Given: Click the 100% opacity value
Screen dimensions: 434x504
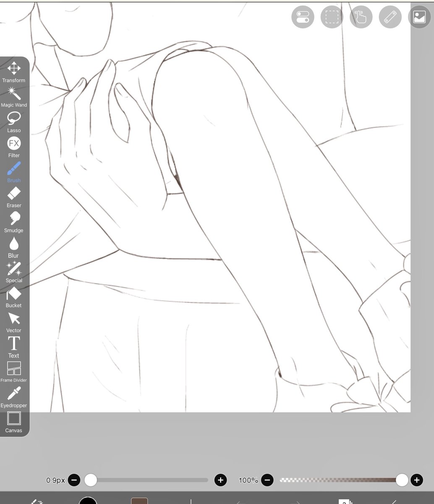Looking at the screenshot, I should pyautogui.click(x=248, y=480).
